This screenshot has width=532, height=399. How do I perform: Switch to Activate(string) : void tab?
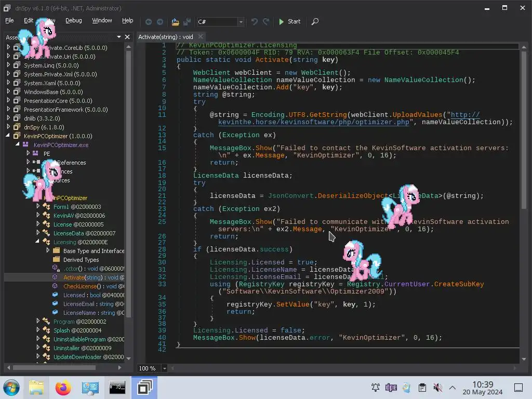(x=166, y=37)
